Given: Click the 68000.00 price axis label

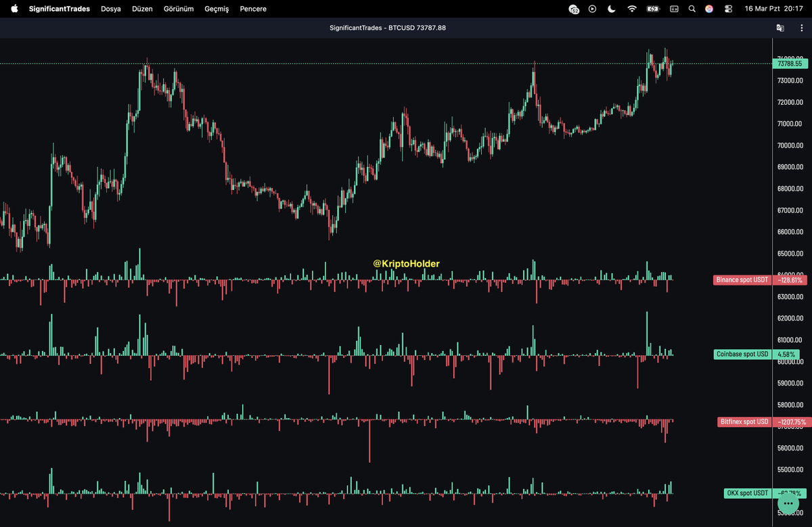Looking at the screenshot, I should pos(789,189).
